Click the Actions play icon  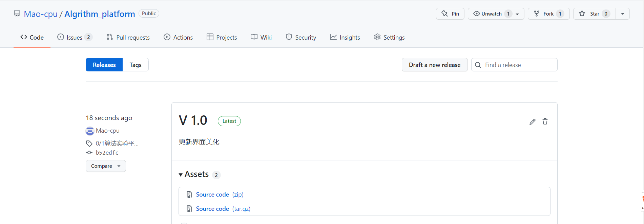tap(167, 37)
